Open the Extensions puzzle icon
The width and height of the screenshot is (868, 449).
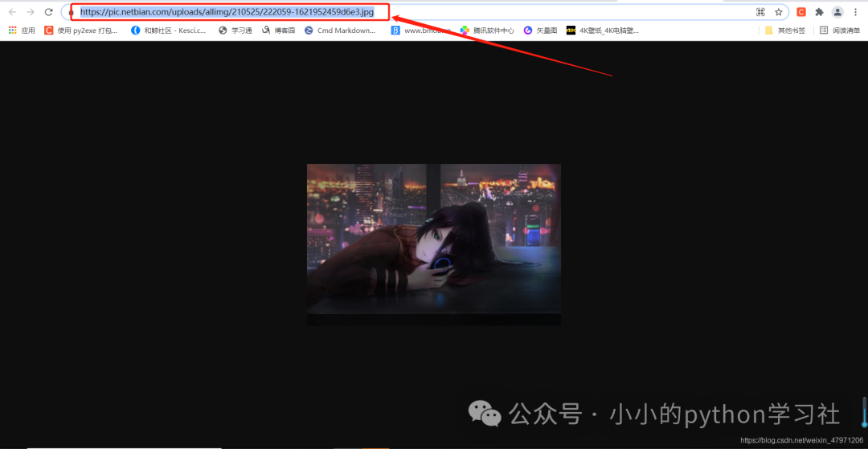click(x=819, y=11)
